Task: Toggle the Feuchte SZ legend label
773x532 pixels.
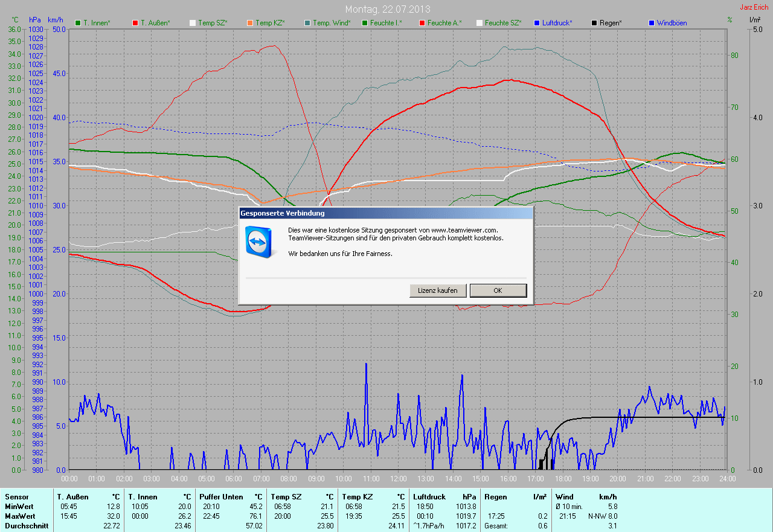Action: pyautogui.click(x=502, y=23)
